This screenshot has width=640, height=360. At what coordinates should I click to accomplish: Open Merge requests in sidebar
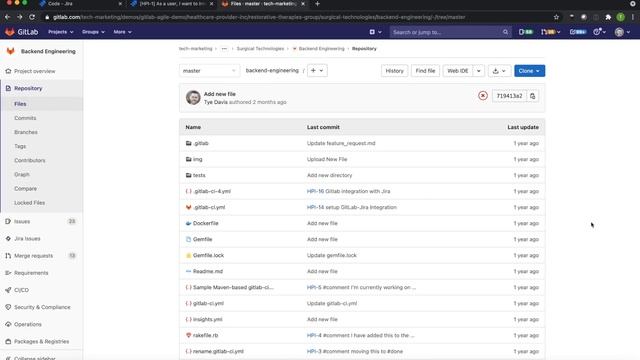tap(33, 256)
